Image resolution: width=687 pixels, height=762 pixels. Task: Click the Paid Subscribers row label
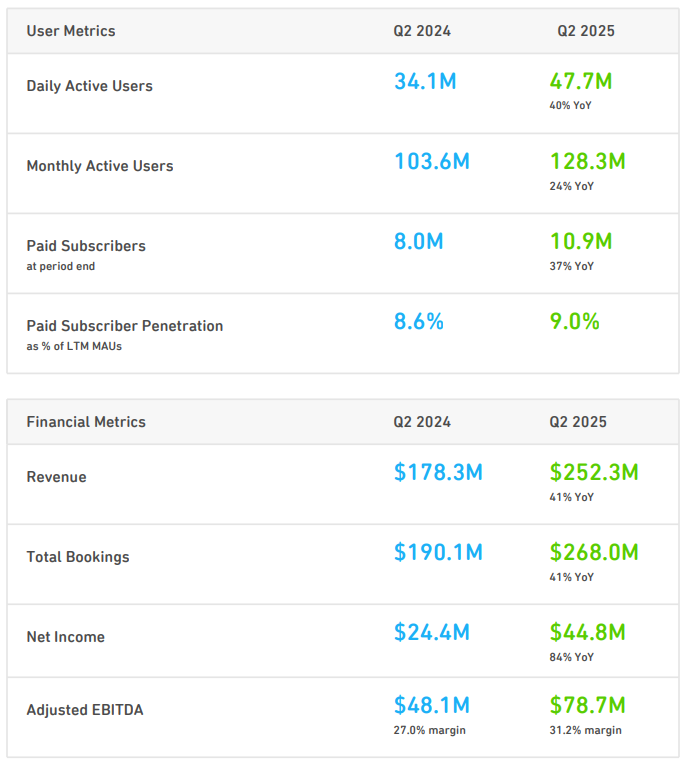click(x=86, y=246)
